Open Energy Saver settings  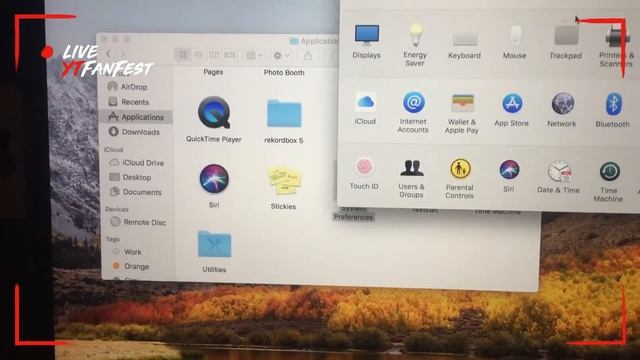tap(415, 44)
